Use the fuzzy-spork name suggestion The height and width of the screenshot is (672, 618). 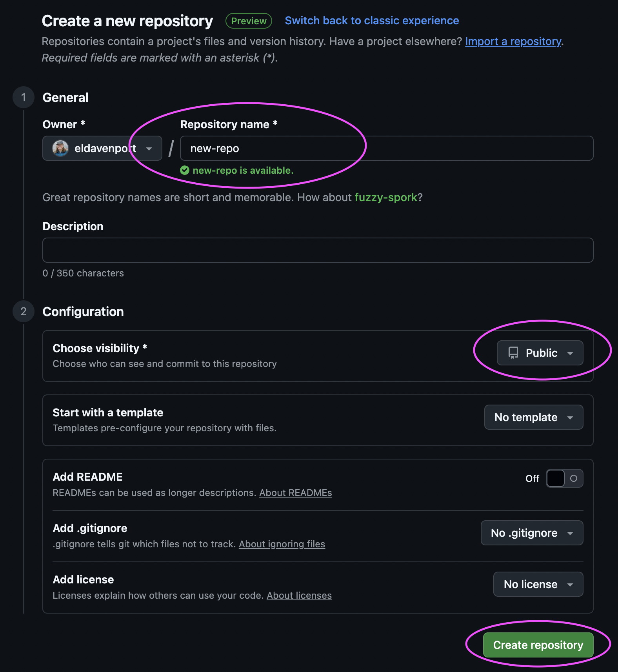point(386,197)
